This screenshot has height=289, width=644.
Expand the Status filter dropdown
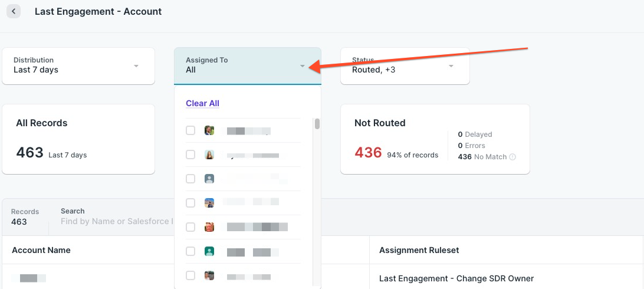pyautogui.click(x=451, y=66)
